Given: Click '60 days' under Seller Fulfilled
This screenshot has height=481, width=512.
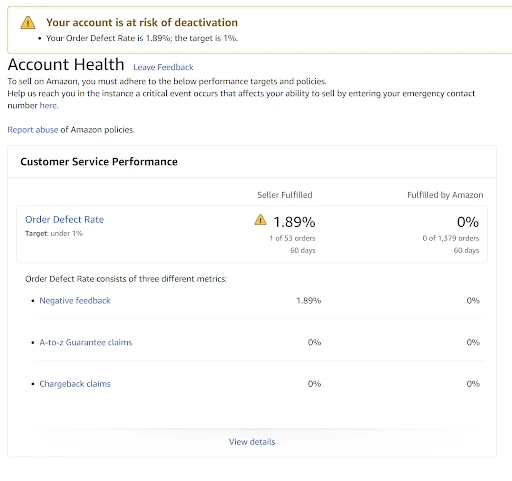Looking at the screenshot, I should pyautogui.click(x=303, y=250).
